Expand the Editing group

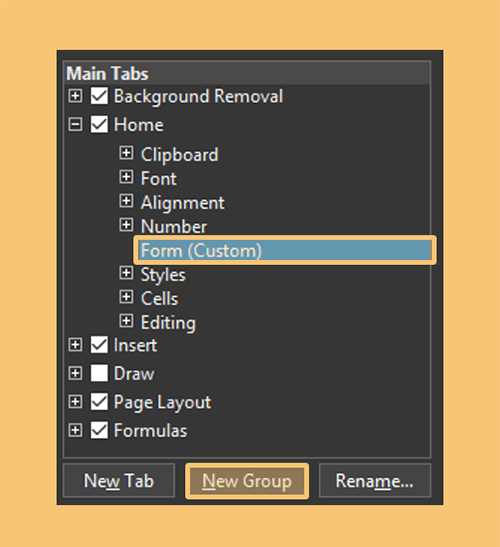pyautogui.click(x=126, y=321)
